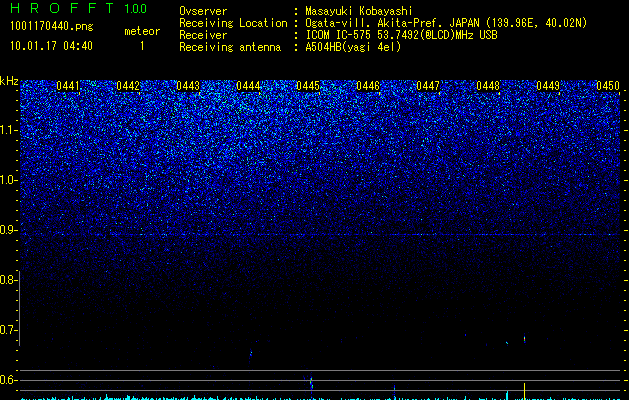Click the A504HB(yagi 4el) antenna text
629x400 pixels.
point(353,47)
